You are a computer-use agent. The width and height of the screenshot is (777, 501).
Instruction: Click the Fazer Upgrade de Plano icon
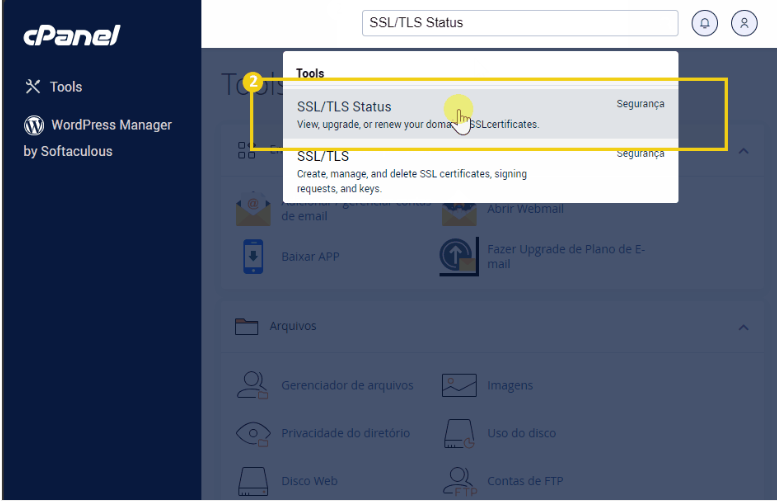[458, 257]
